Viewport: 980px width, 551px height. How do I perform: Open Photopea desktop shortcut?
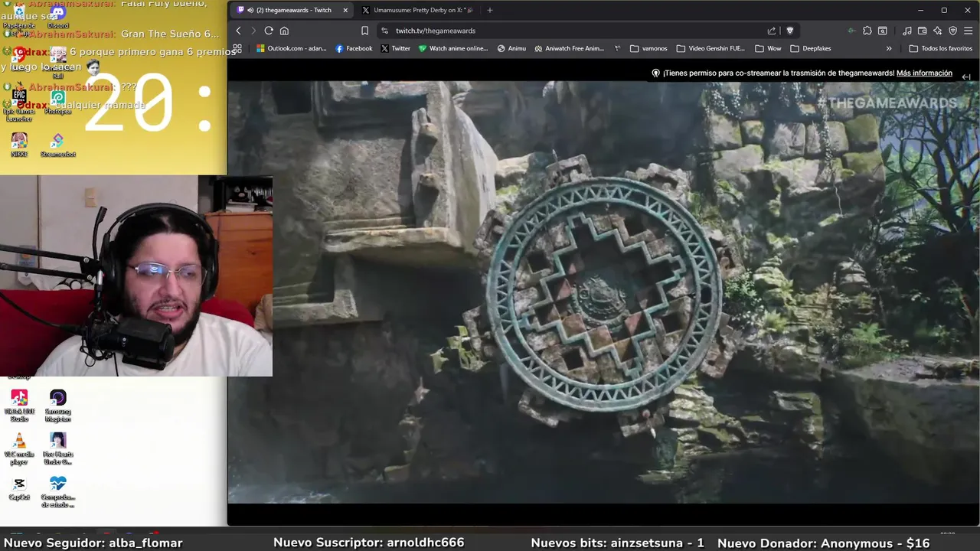pos(57,103)
